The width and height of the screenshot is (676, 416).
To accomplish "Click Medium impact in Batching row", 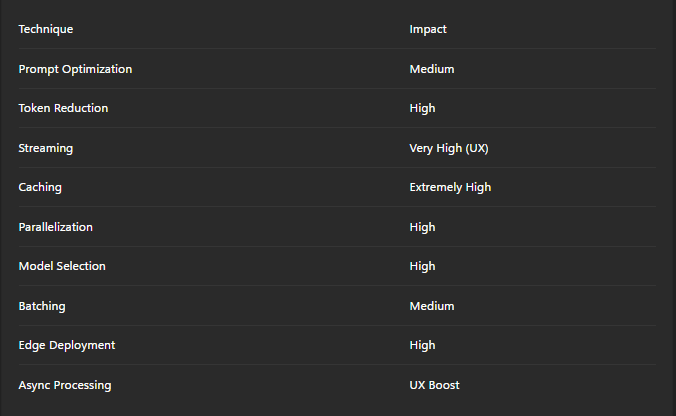I will 432,306.
